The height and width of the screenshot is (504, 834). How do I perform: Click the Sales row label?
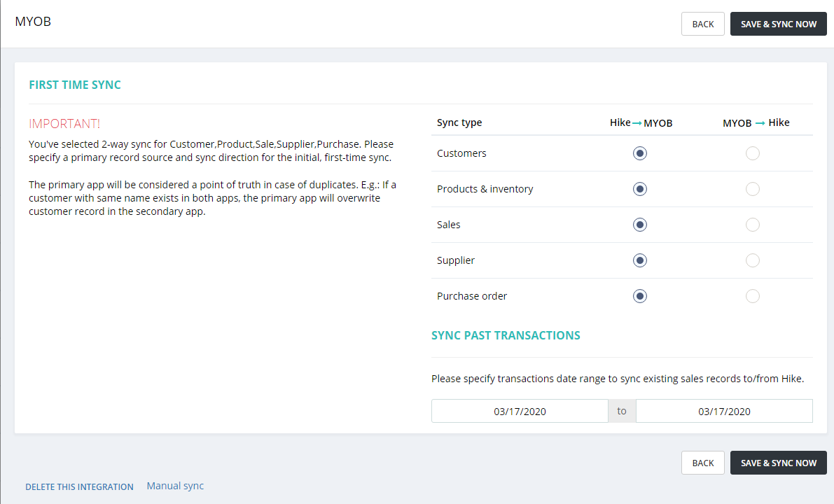pos(448,225)
